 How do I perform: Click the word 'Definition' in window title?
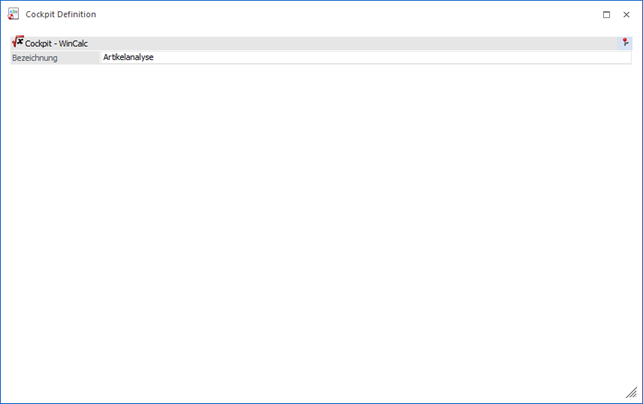[x=76, y=14]
